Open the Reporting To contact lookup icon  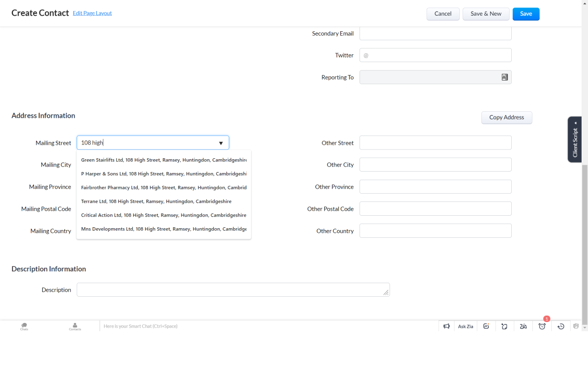point(505,77)
